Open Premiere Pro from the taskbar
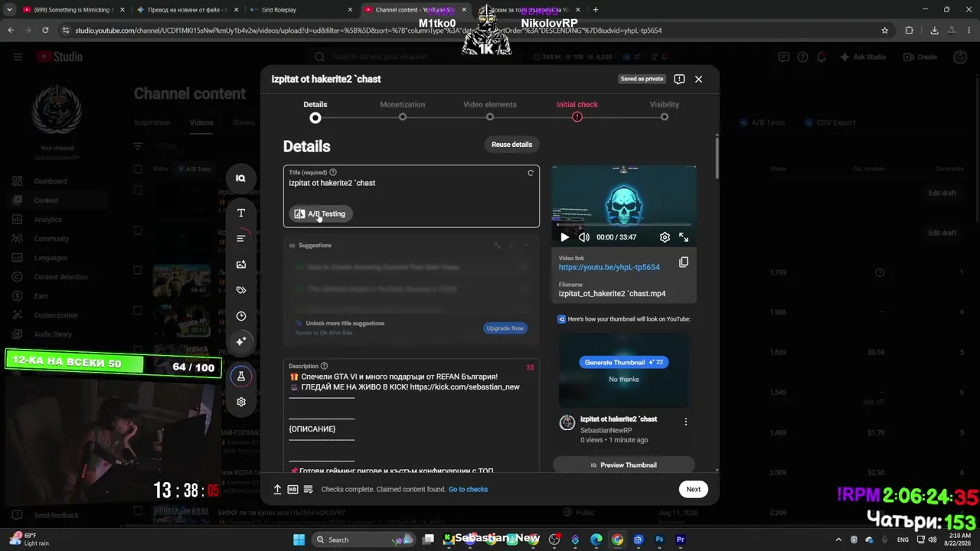 [680, 540]
